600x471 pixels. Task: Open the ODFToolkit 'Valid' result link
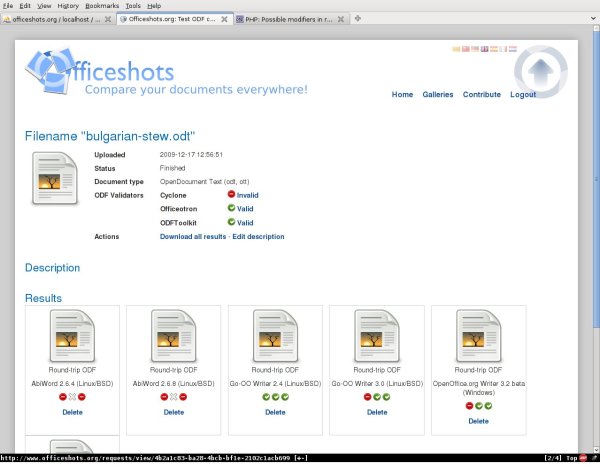click(x=245, y=223)
